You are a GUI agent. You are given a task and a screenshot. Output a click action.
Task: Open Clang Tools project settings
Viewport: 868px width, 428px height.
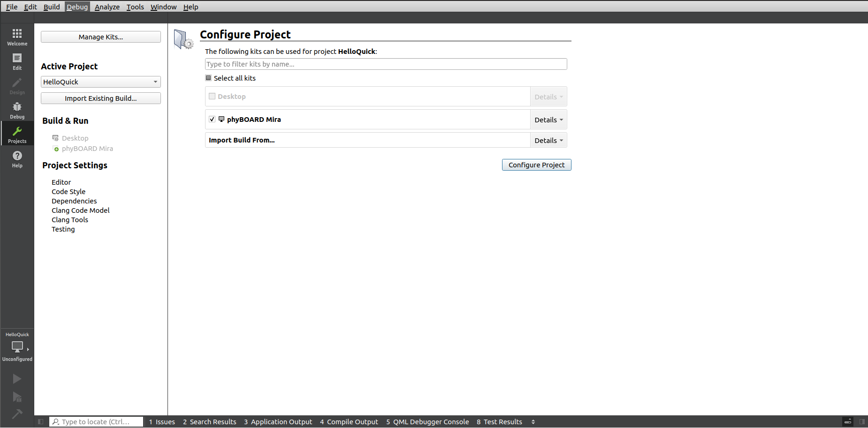pos(70,219)
